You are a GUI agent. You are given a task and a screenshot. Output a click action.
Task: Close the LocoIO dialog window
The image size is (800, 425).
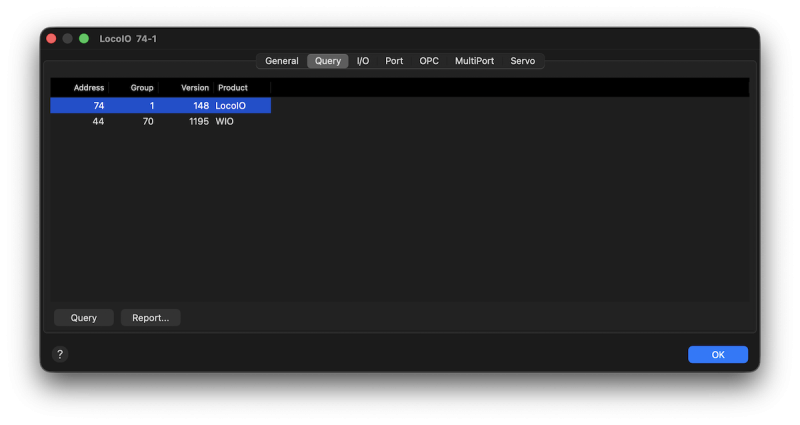51,38
